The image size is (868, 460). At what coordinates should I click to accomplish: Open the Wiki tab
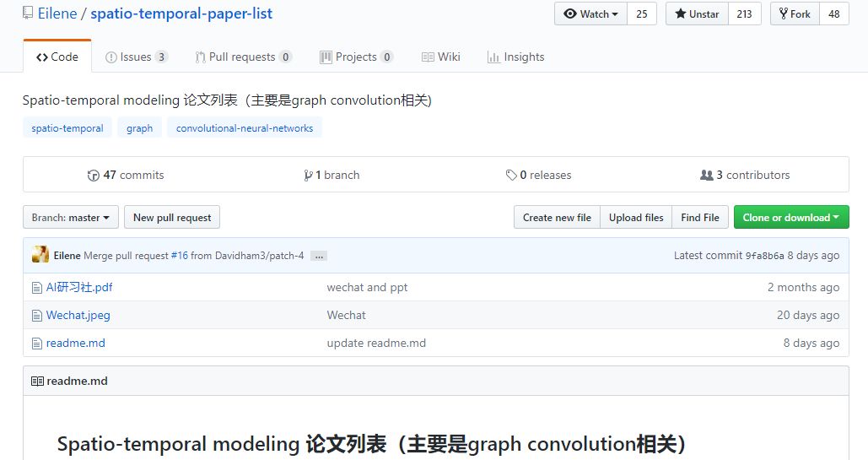point(440,57)
